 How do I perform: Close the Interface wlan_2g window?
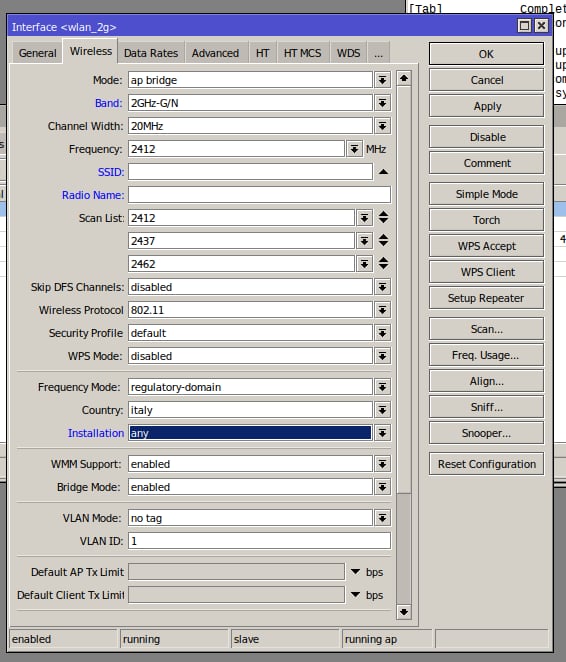541,26
